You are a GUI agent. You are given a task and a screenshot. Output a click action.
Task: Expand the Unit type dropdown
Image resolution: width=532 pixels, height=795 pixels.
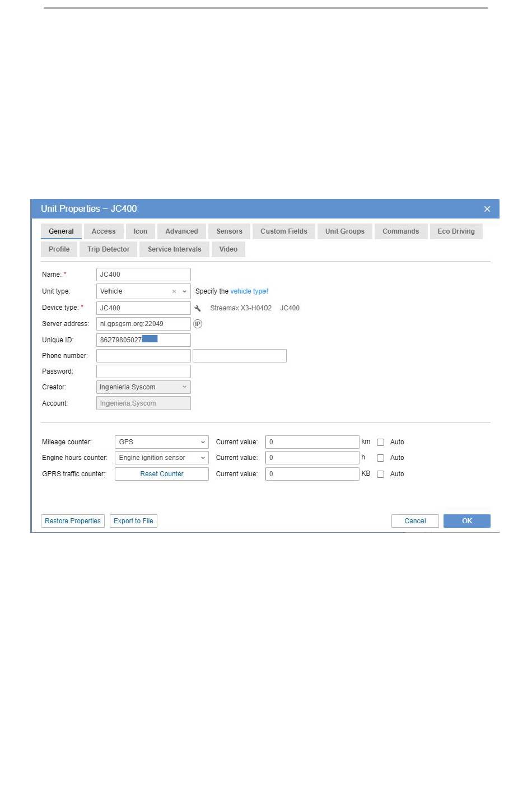click(184, 291)
